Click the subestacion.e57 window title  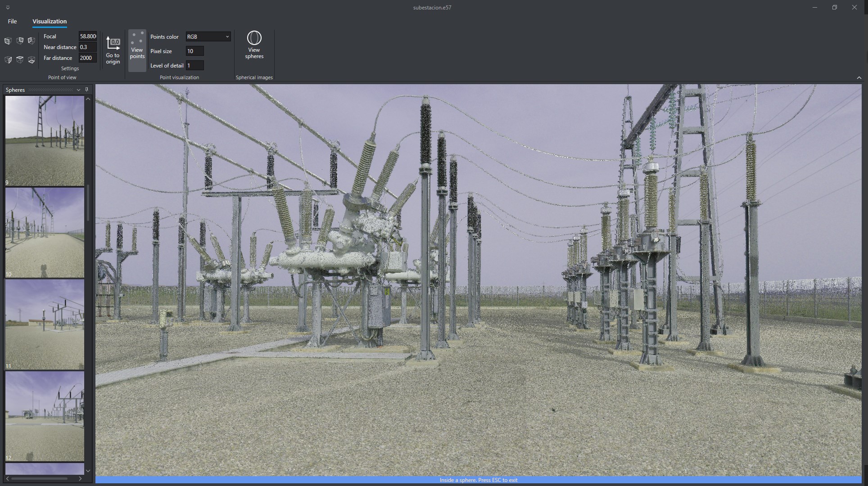[x=432, y=8]
